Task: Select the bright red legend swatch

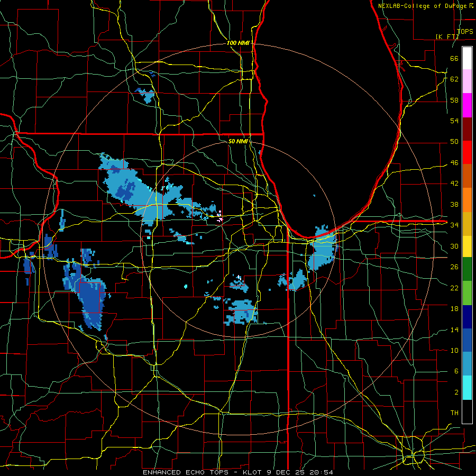Action: click(x=467, y=152)
